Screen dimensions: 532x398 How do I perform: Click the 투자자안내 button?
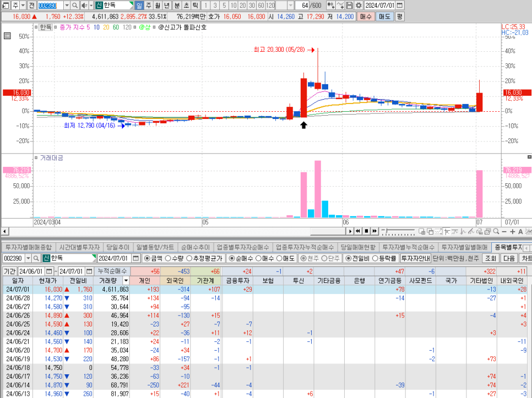(415, 258)
